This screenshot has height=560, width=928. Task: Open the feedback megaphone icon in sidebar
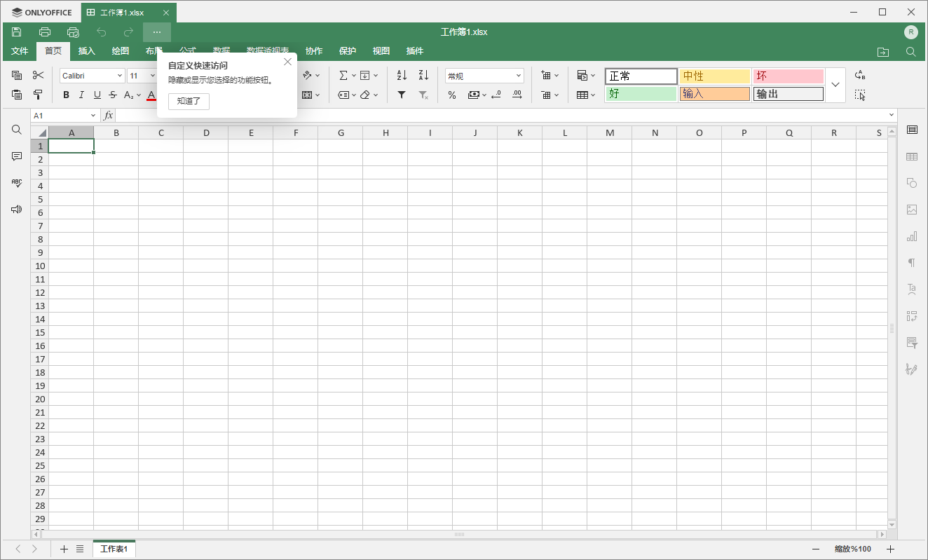pos(17,210)
